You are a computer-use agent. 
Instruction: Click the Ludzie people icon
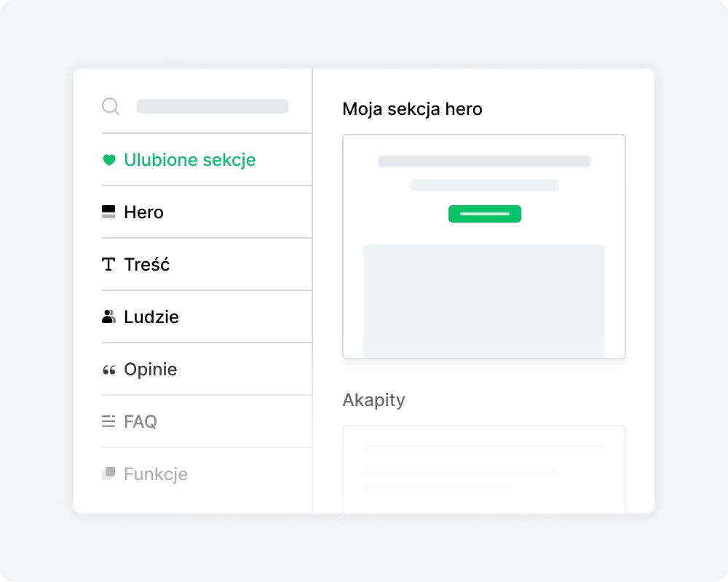coord(108,317)
